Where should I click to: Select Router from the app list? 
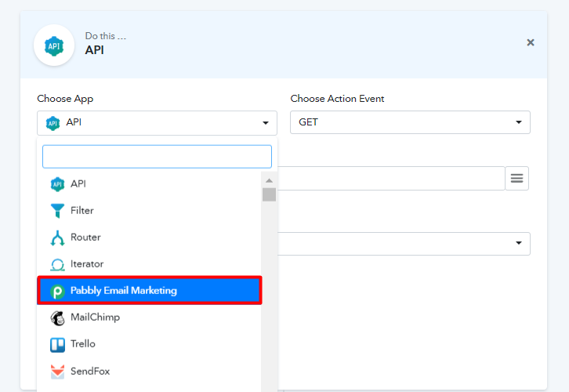(x=149, y=238)
